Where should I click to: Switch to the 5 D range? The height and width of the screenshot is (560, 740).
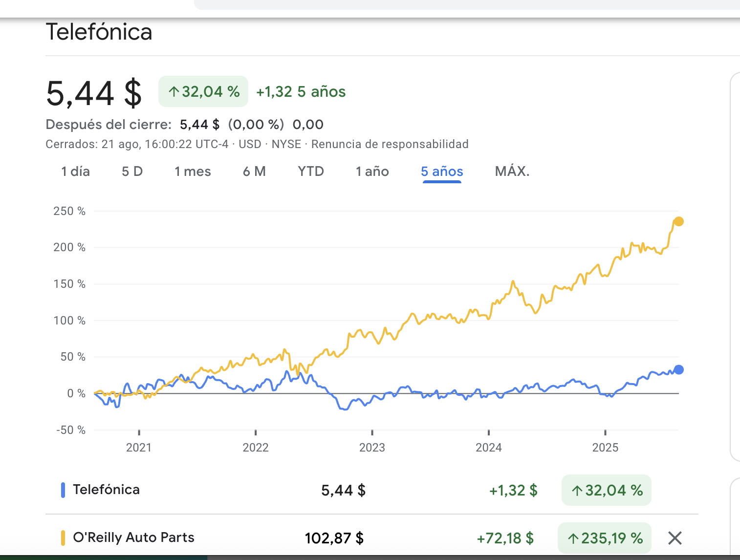132,172
